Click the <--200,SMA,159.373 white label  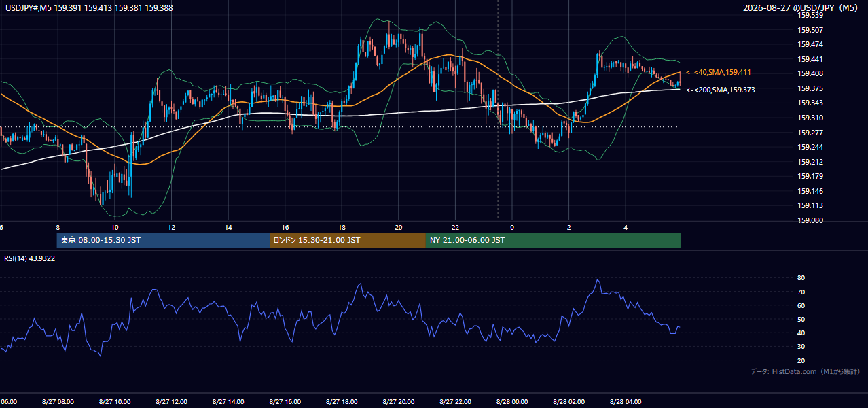[x=720, y=90]
